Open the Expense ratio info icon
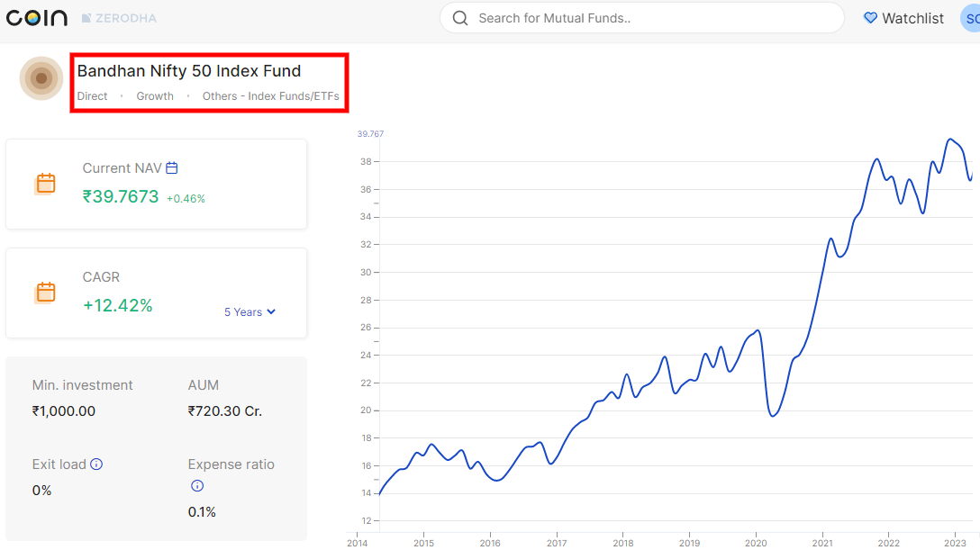Image resolution: width=980 pixels, height=559 pixels. 196,485
